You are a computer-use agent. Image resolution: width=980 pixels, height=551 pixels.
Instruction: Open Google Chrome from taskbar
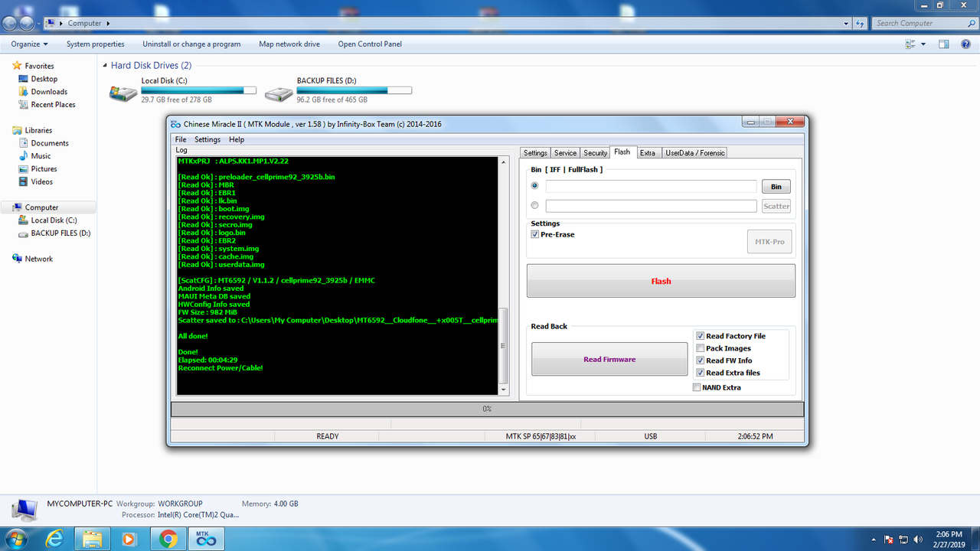(168, 539)
